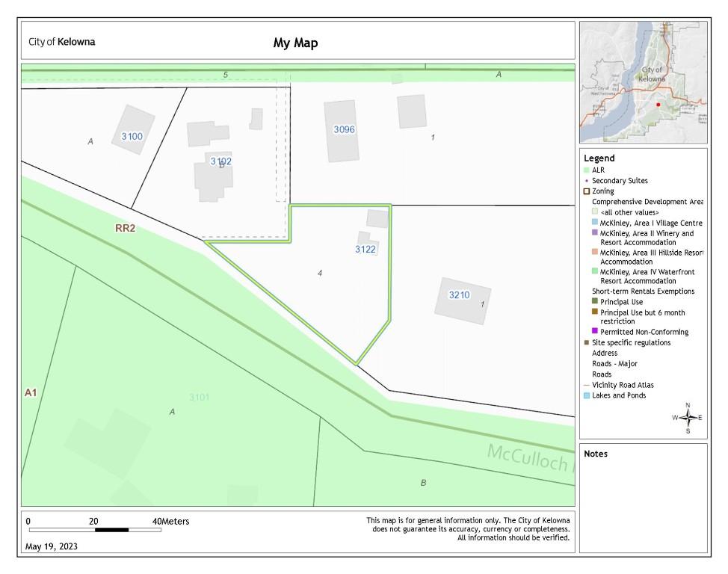The image size is (728, 574).
Task: Select the address label 3096
Action: (344, 129)
